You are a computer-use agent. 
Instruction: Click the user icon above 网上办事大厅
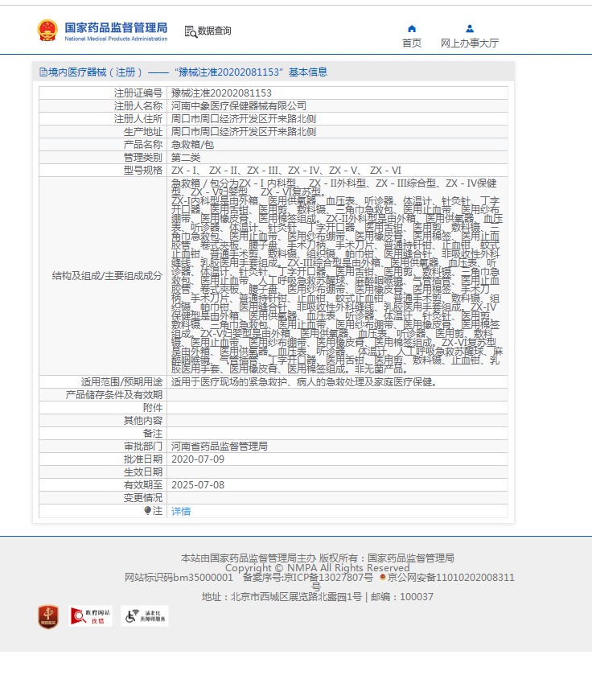click(470, 29)
